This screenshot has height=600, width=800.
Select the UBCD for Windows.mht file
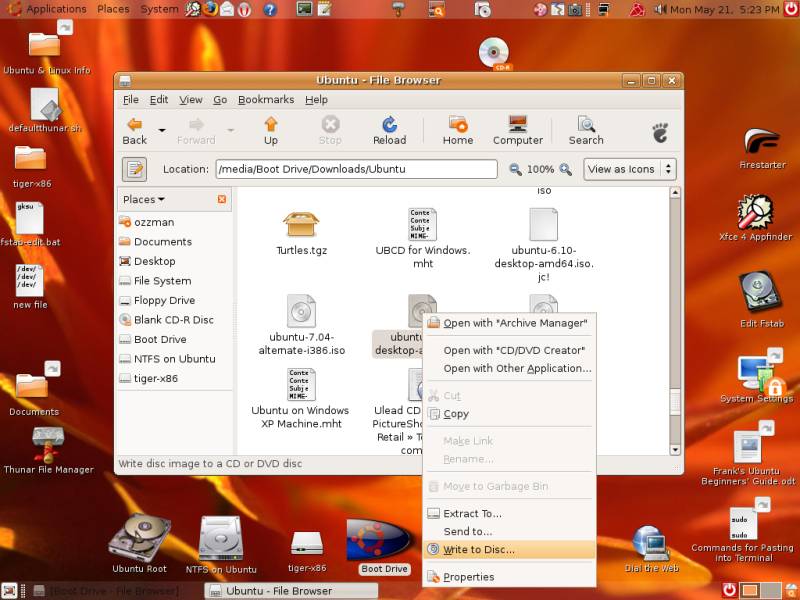coord(422,238)
